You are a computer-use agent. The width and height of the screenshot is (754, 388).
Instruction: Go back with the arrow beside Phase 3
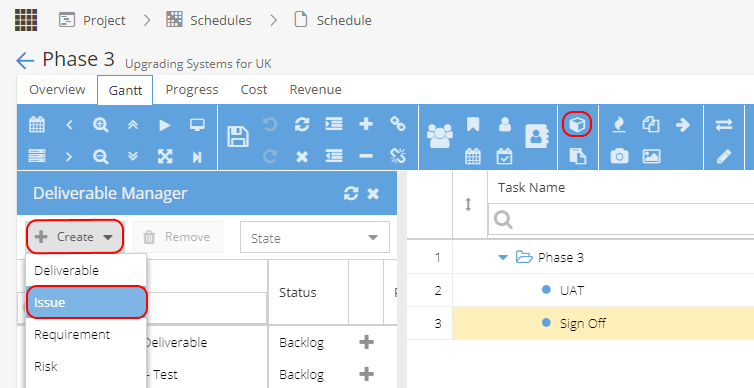[25, 61]
